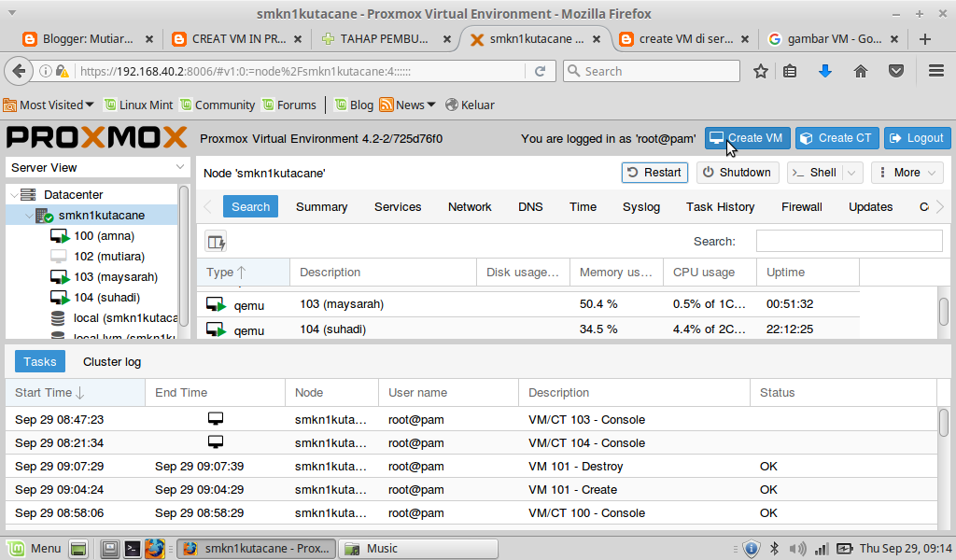Open the Shell dropdown arrow
Image resolution: width=956 pixels, height=560 pixels.
click(851, 173)
